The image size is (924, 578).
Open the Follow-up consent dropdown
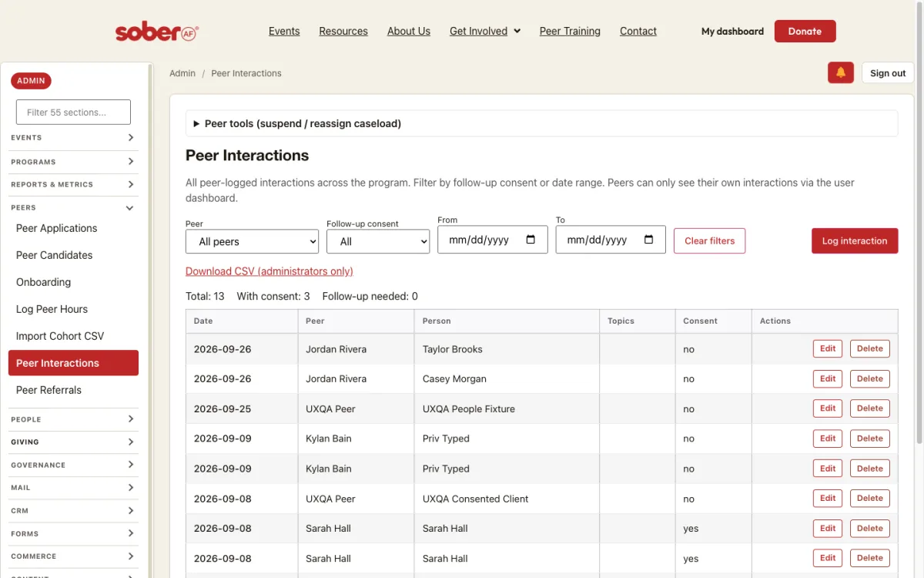point(378,241)
